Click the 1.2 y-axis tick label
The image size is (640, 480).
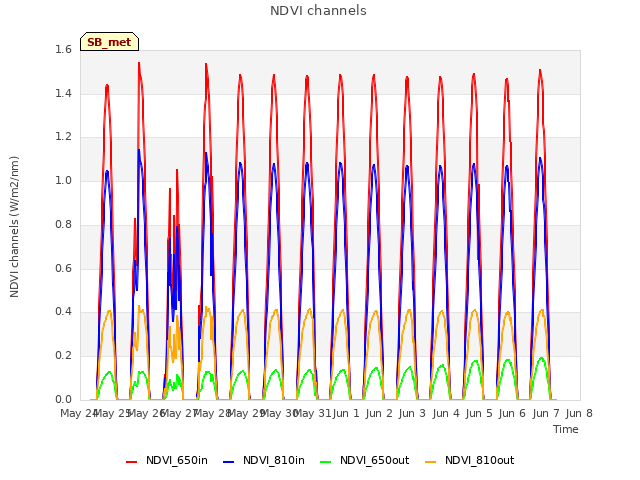point(63,137)
